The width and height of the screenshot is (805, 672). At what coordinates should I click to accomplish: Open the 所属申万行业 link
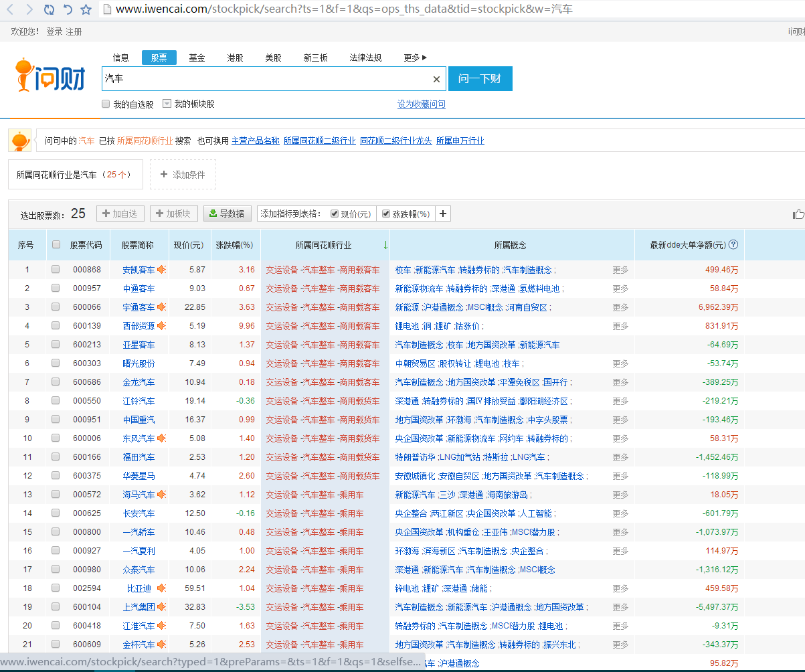coord(460,141)
